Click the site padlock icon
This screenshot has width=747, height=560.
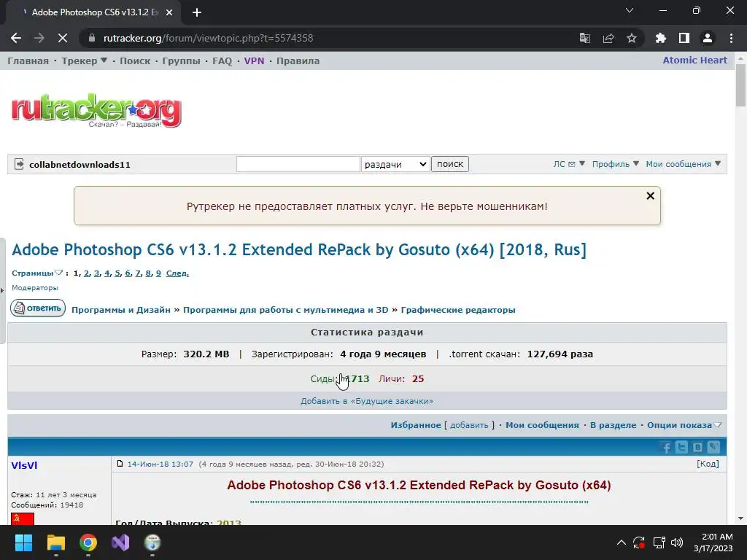click(x=92, y=38)
